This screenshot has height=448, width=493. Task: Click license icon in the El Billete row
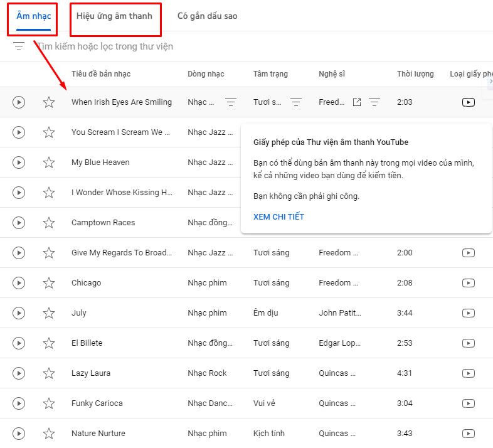(468, 343)
